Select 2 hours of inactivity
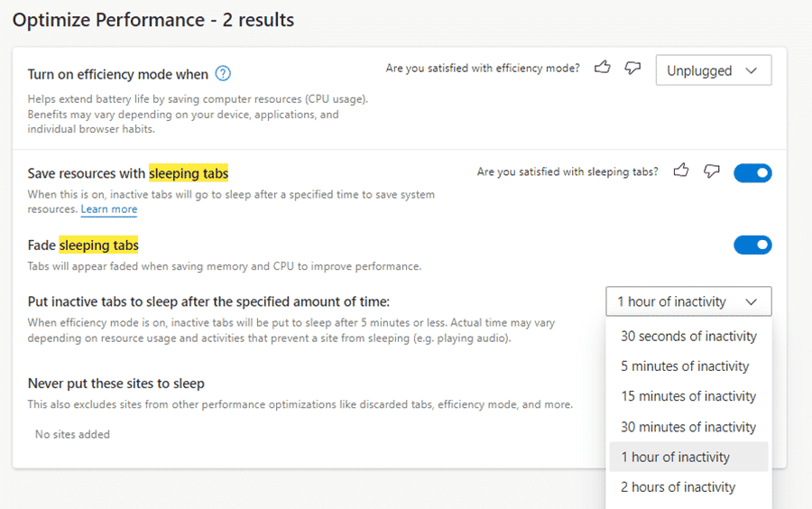Screen dimensions: 812x509 click(x=678, y=487)
